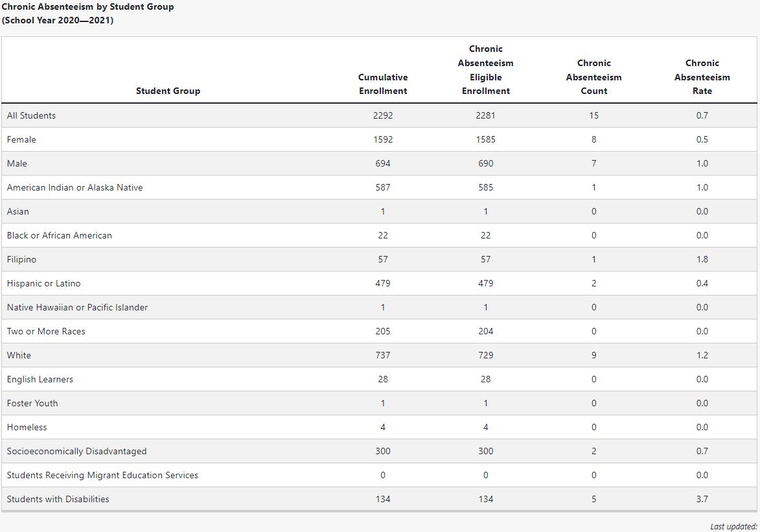
Task: Click the Chronic Absenteeism Rate header
Action: tap(702, 76)
